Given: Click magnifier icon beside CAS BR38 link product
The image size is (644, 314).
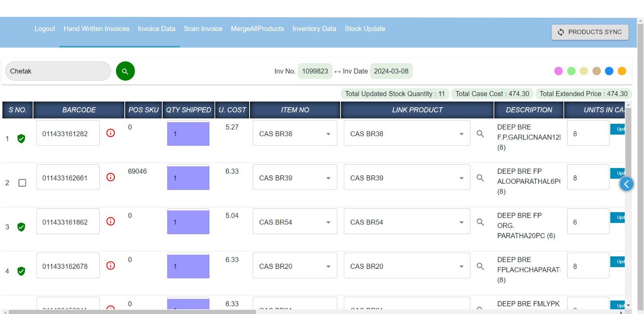Looking at the screenshot, I should pyautogui.click(x=480, y=133).
